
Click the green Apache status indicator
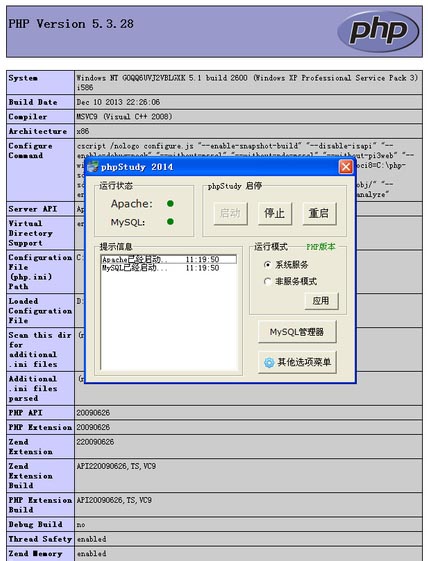pos(170,204)
